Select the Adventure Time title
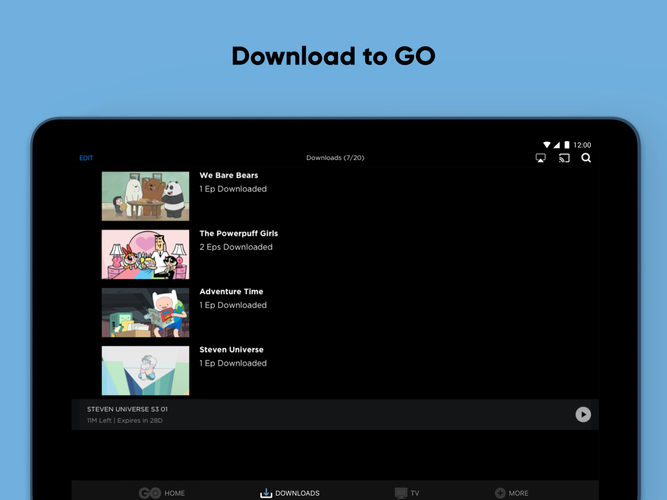This screenshot has width=667, height=500. [x=231, y=291]
